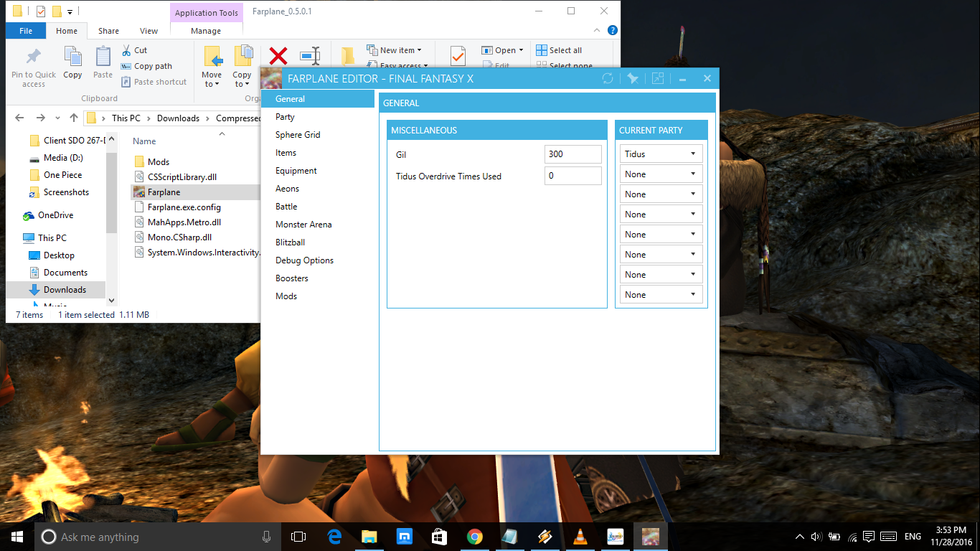Open Microsoft Edge from the taskbar
This screenshot has height=551, width=980.
[334, 537]
